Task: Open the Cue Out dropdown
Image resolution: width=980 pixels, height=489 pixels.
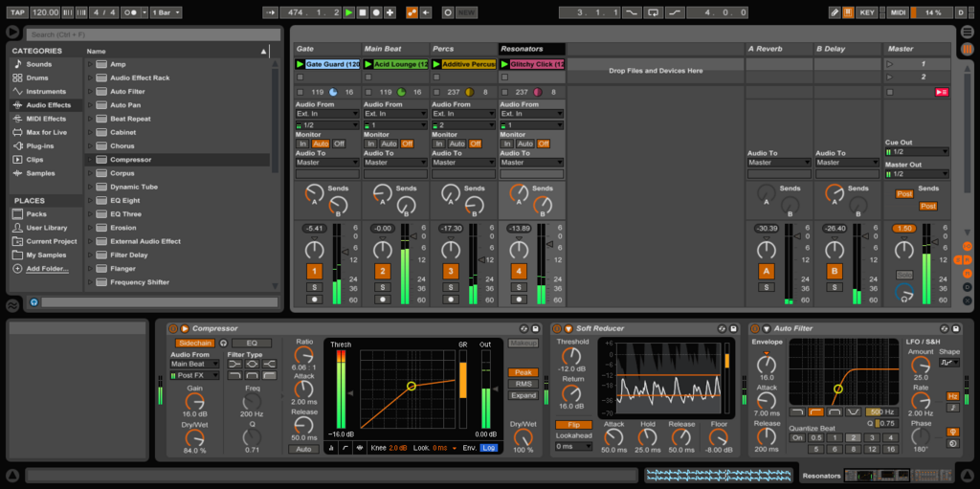Action: click(917, 152)
